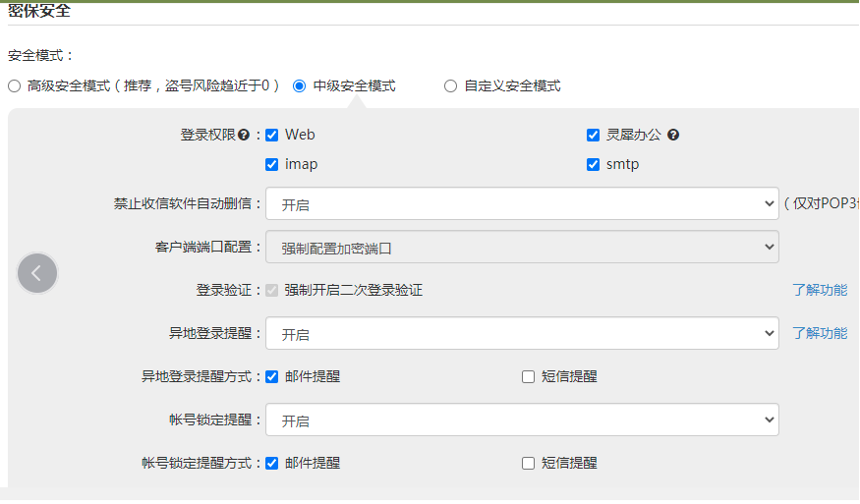Screen dimensions: 860x504
Task: Enable 短信提醒 for 帐号锁定提醒方式
Action: click(x=528, y=464)
